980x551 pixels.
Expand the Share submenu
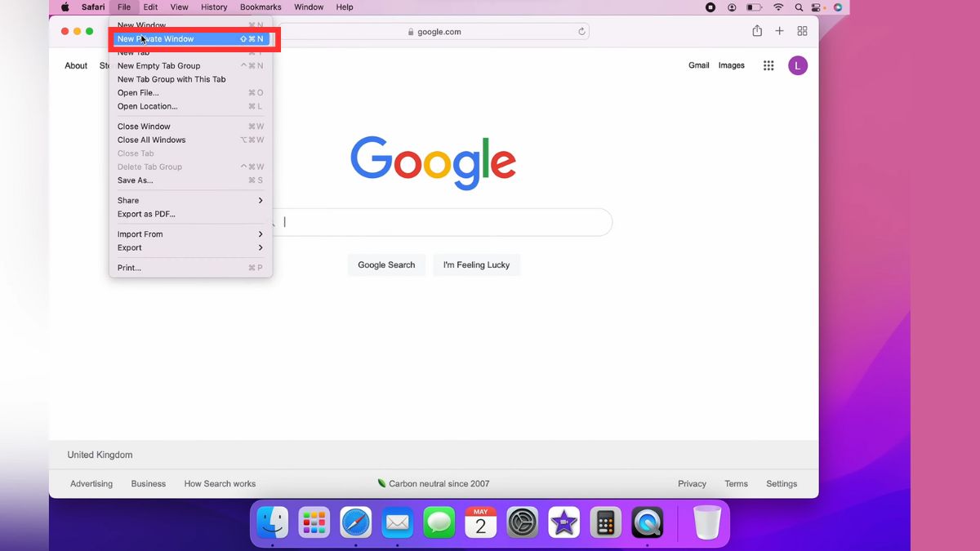click(190, 201)
